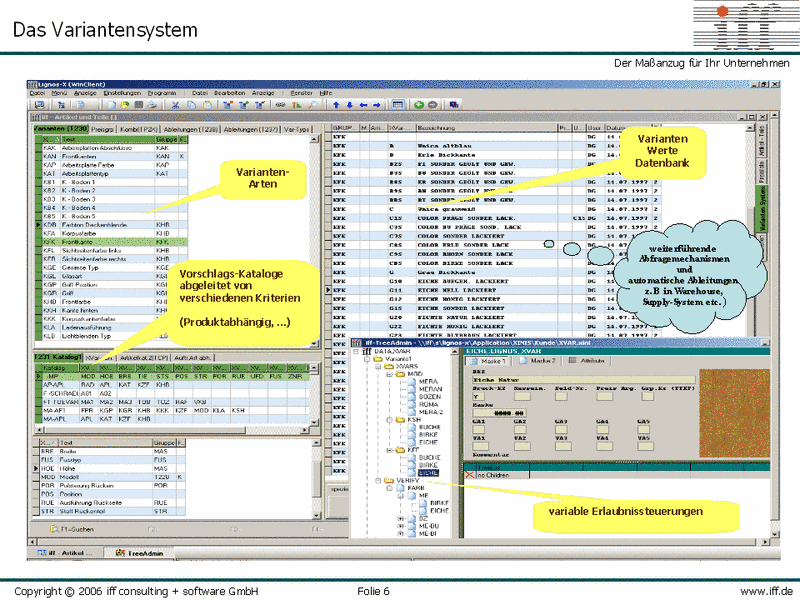Open the Fenster menu

(302, 93)
